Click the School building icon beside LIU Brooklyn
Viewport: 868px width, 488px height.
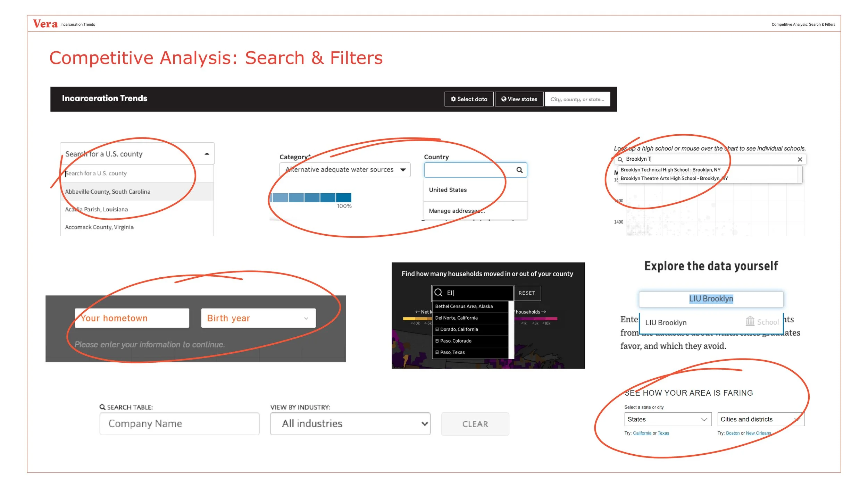tap(751, 321)
